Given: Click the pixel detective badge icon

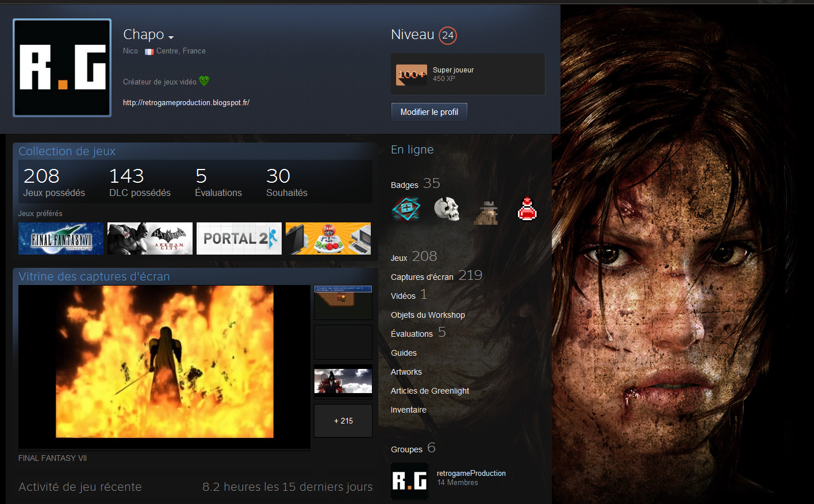Looking at the screenshot, I should (486, 211).
